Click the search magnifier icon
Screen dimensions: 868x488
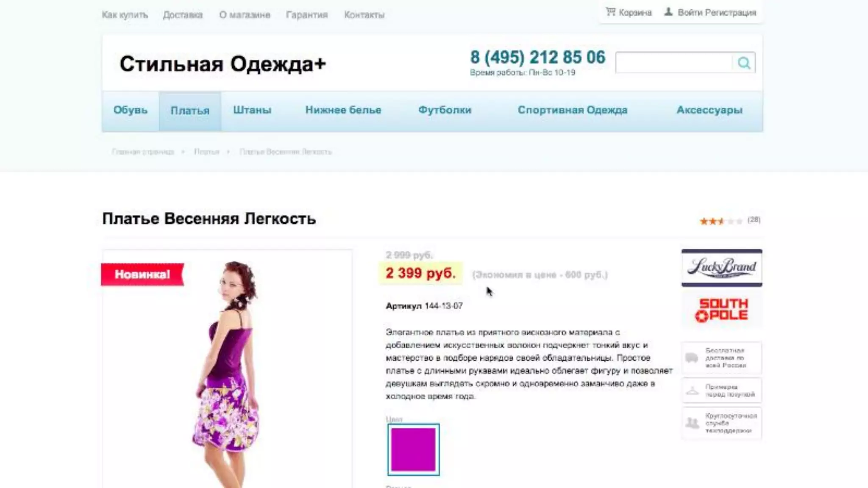pos(744,63)
